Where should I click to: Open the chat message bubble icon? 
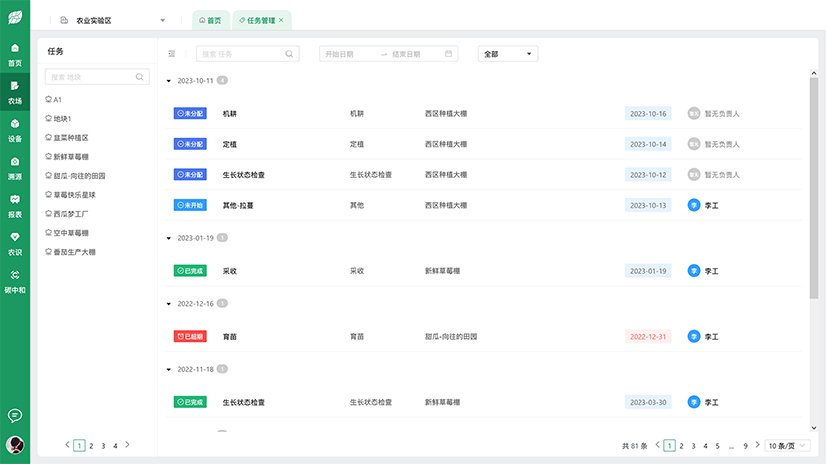point(15,415)
